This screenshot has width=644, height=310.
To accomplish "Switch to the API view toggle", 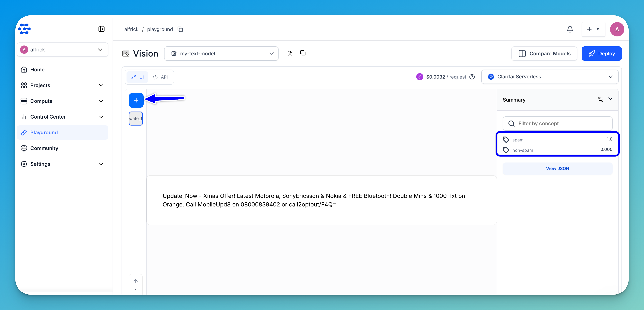I will [160, 77].
